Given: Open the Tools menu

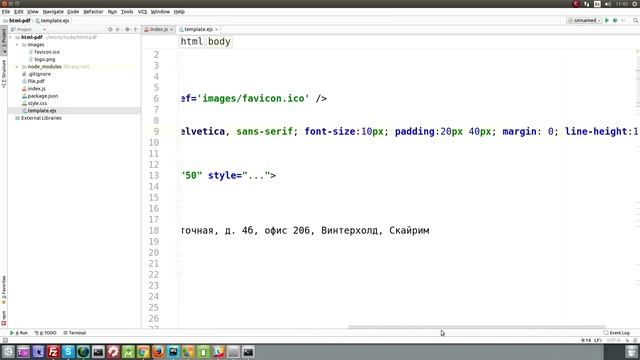Looking at the screenshot, I should coord(127,12).
